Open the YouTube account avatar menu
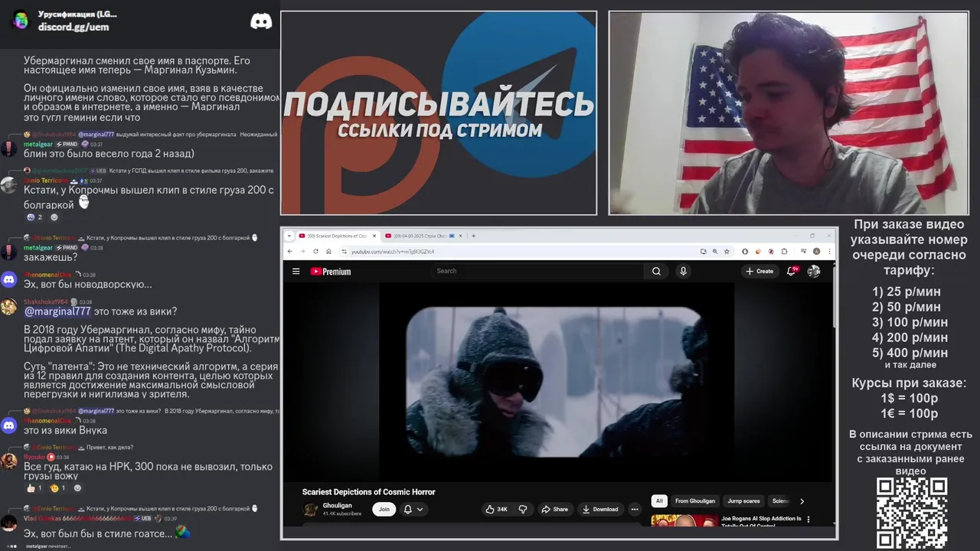The height and width of the screenshot is (551, 980). 814,271
